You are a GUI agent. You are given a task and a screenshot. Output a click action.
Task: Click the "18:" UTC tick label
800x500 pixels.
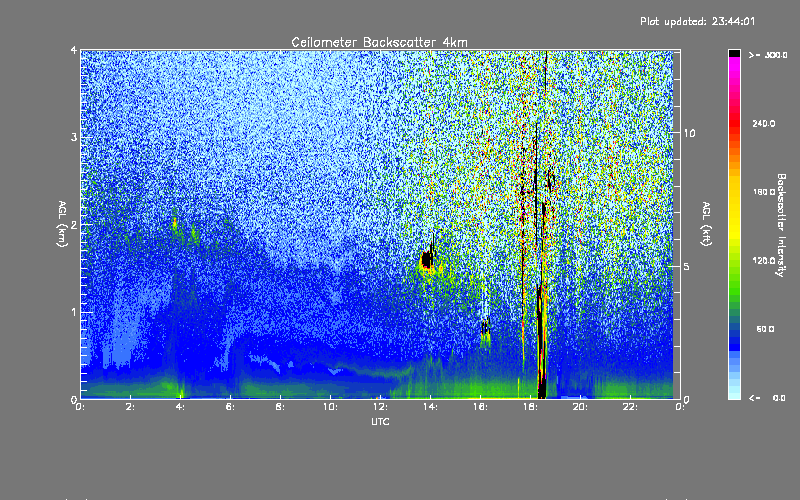tap(530, 407)
